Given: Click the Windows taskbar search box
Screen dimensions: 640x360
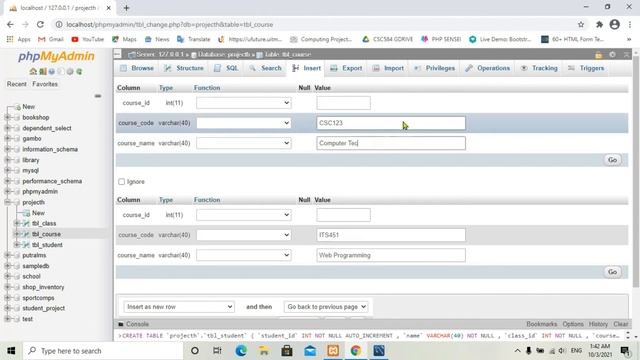Looking at the screenshot, I should (102, 351).
